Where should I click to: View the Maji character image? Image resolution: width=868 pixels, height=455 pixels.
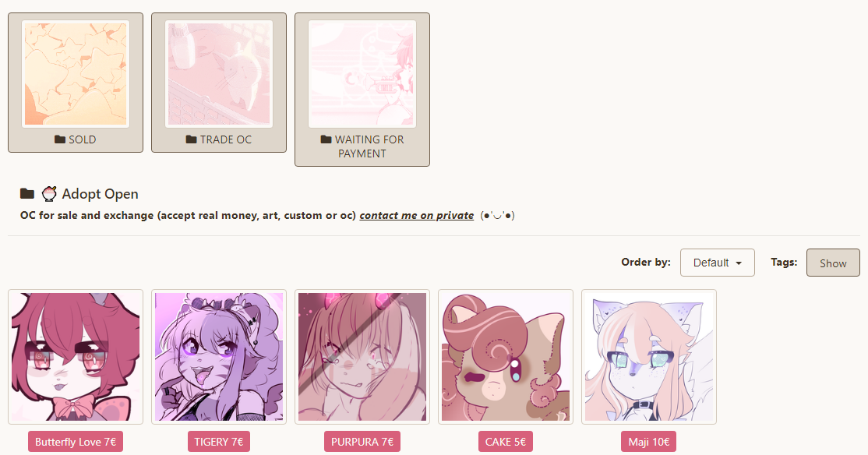tap(649, 357)
